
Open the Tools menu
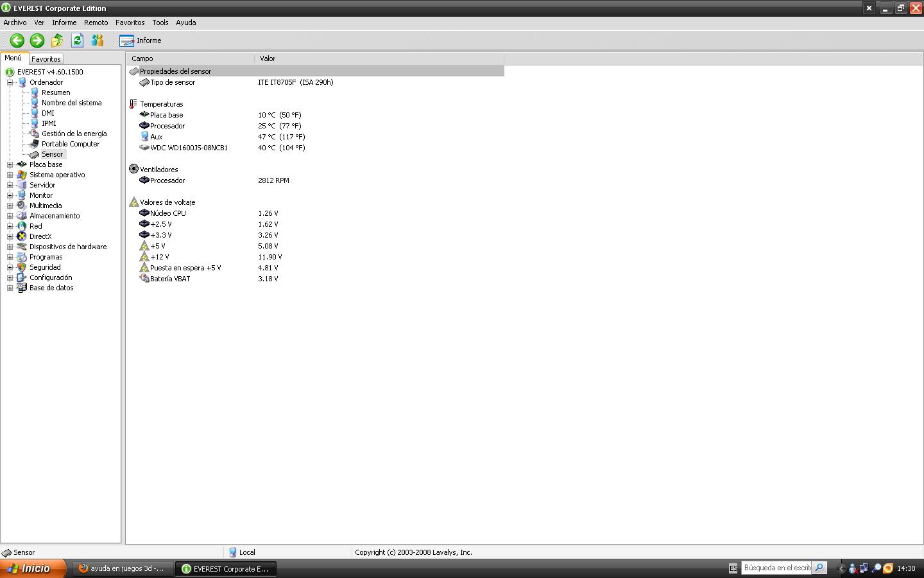[160, 22]
